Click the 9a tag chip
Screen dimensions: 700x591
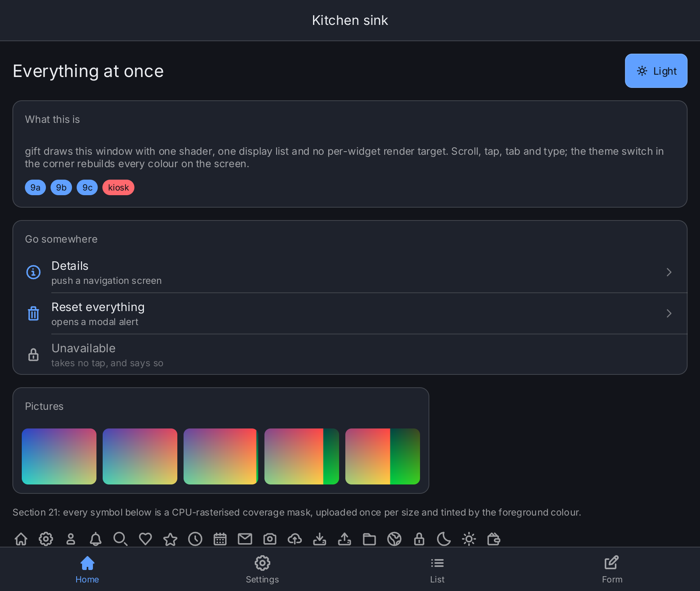coord(35,187)
